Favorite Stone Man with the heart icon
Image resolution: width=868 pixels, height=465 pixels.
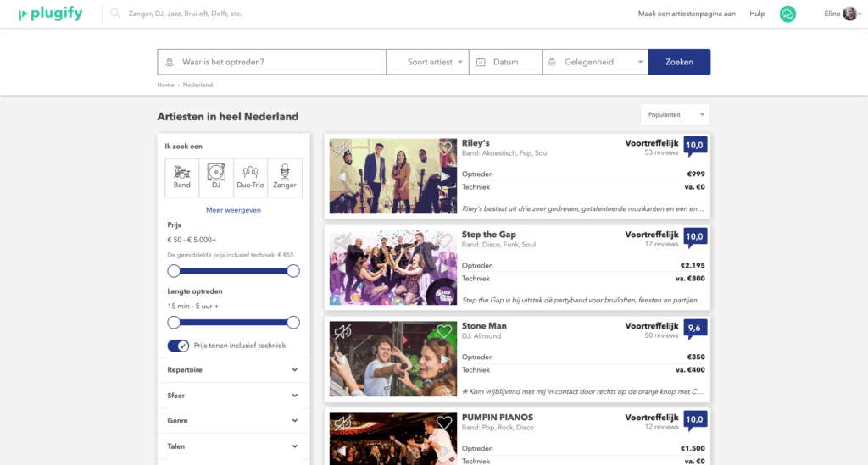(444, 331)
